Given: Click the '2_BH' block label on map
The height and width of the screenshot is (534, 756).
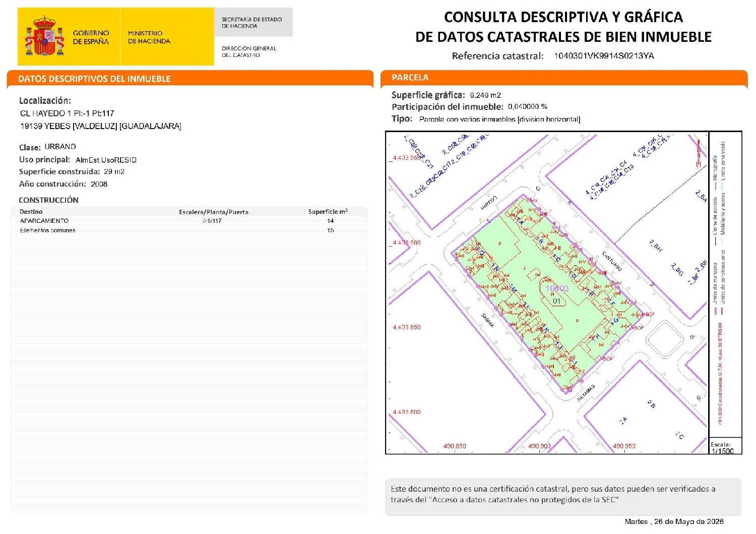Looking at the screenshot, I should [x=656, y=246].
